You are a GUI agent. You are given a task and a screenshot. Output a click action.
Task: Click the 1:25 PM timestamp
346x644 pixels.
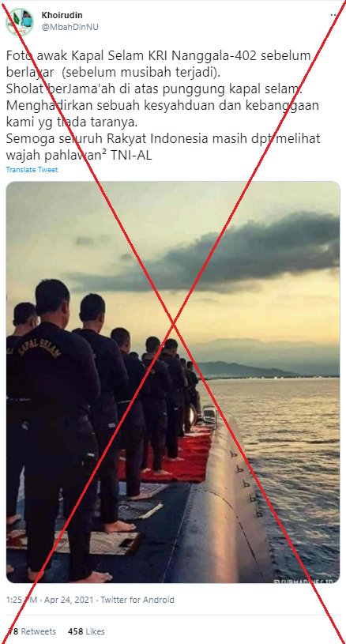click(x=18, y=600)
